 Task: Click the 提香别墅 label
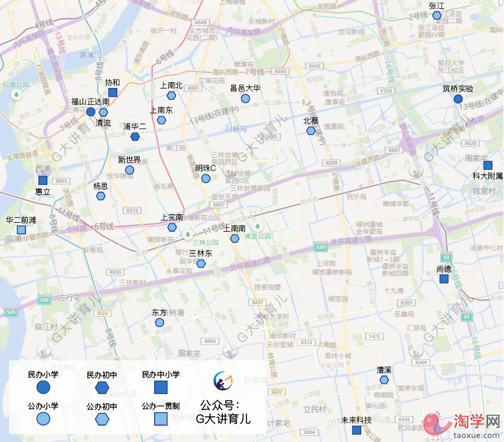click(268, 287)
